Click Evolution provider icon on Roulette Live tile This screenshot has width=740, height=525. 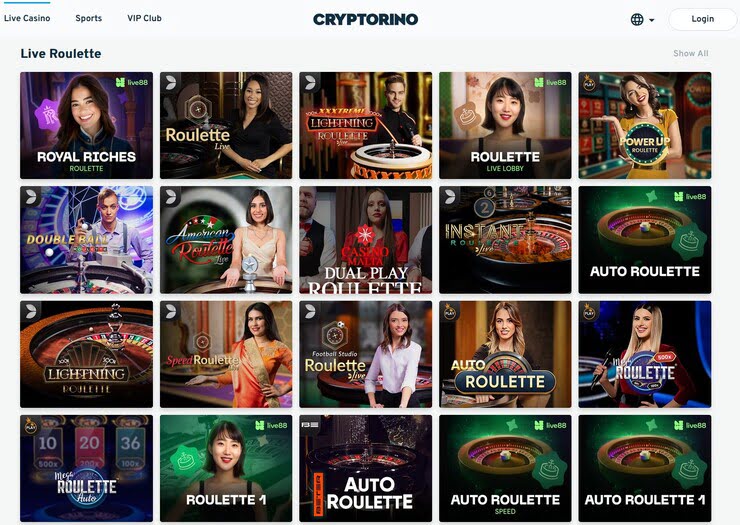click(x=170, y=83)
